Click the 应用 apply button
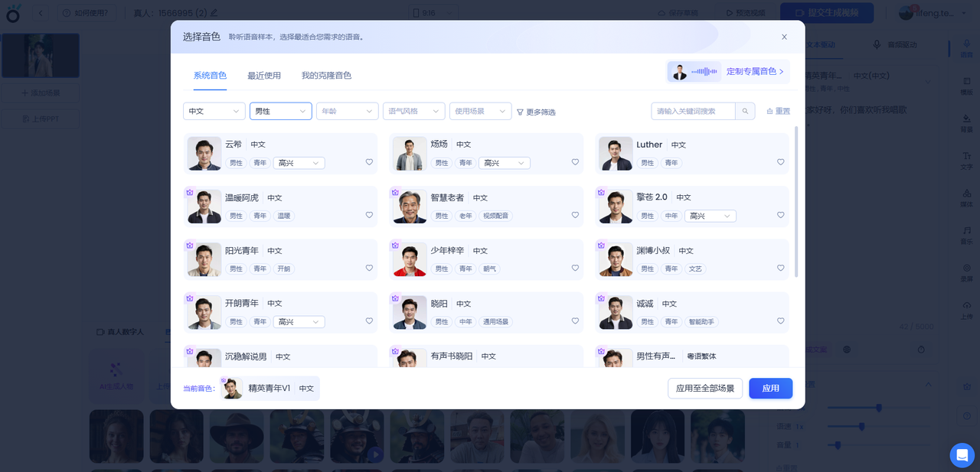The image size is (980, 472). [770, 389]
